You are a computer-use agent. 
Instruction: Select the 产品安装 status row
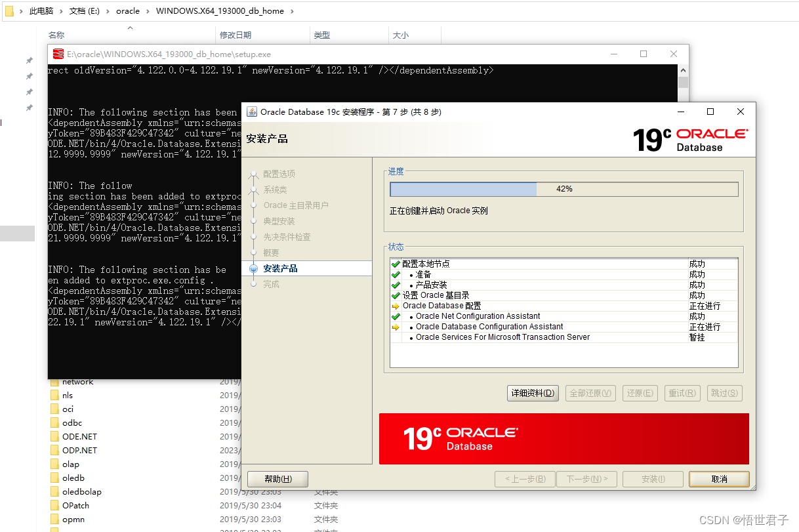(x=563, y=285)
